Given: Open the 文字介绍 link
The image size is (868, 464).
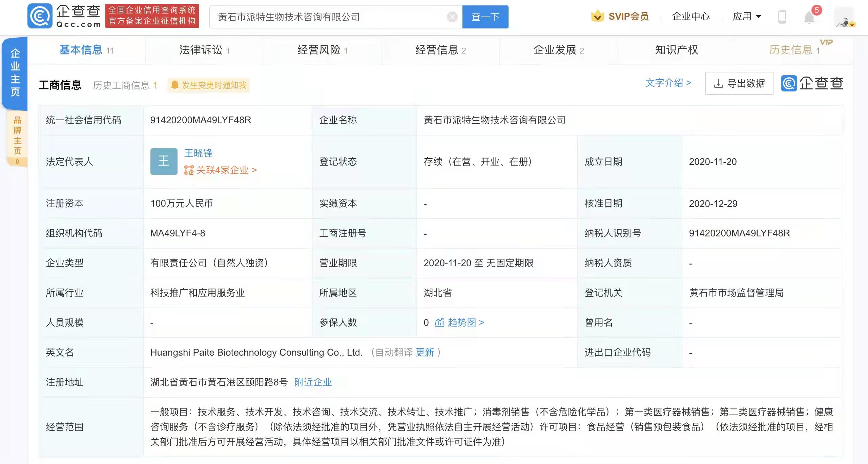Looking at the screenshot, I should [x=668, y=83].
